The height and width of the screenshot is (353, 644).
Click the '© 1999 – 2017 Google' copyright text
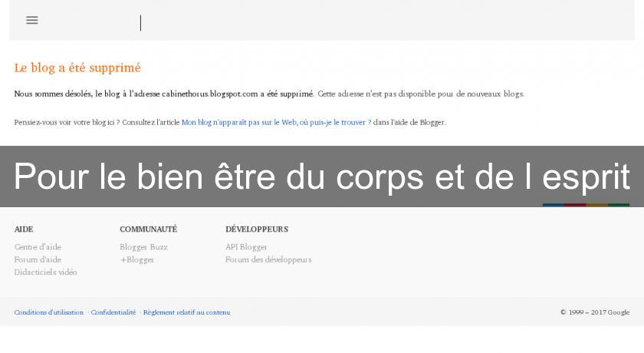[595, 312]
